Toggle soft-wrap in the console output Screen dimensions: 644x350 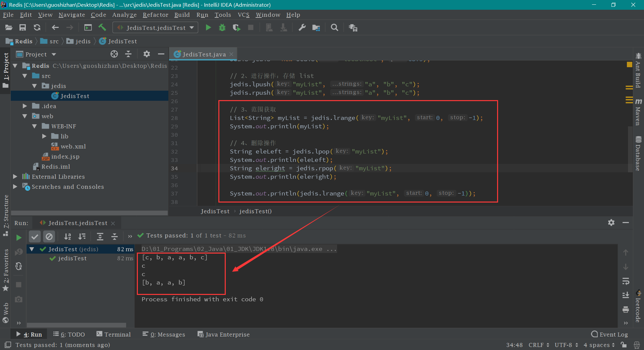pos(626,281)
